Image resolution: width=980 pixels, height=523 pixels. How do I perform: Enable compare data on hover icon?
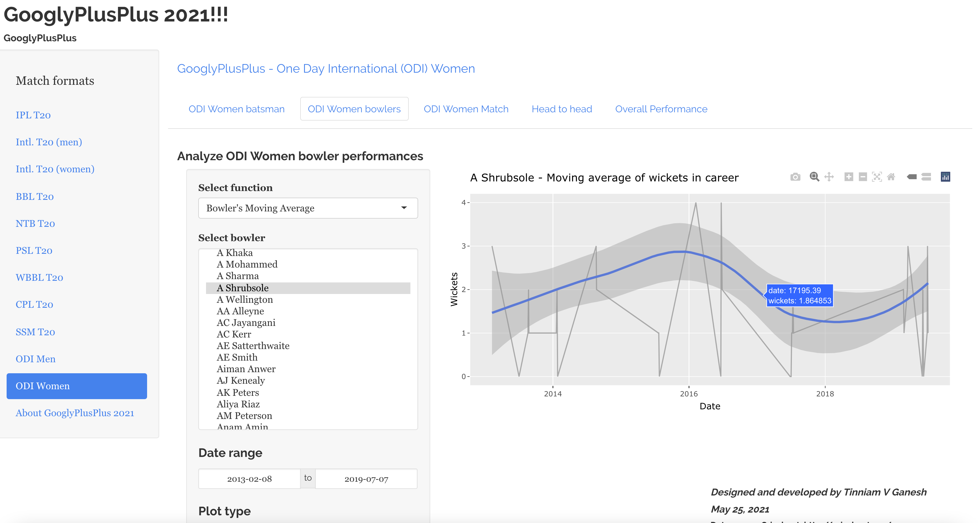pos(926,177)
